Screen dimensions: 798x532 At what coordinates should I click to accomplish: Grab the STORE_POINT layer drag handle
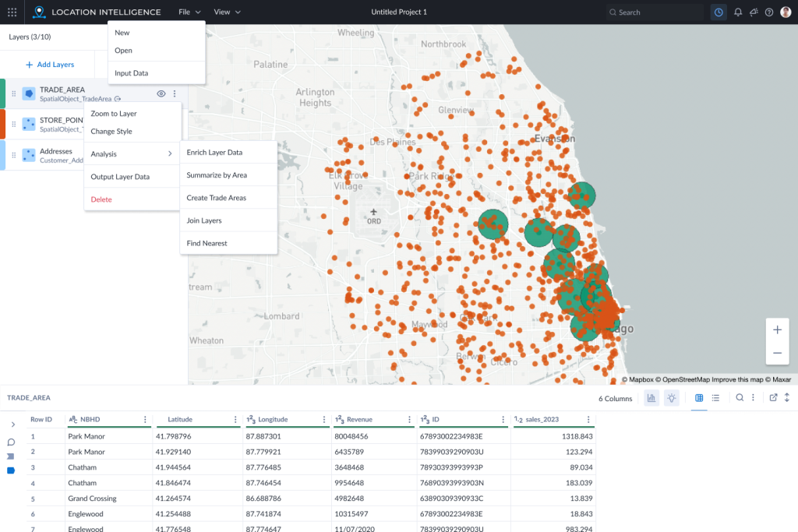pos(14,124)
